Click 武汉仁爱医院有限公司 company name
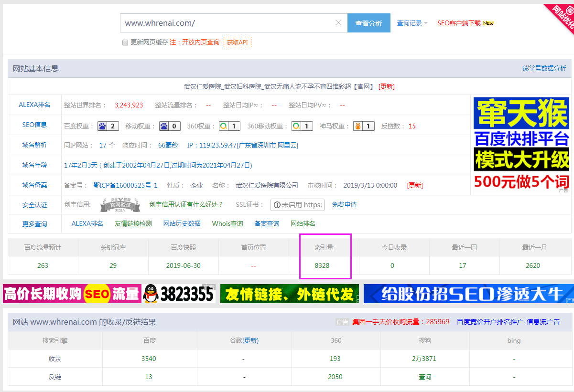The height and width of the screenshot is (392, 574). [267, 185]
